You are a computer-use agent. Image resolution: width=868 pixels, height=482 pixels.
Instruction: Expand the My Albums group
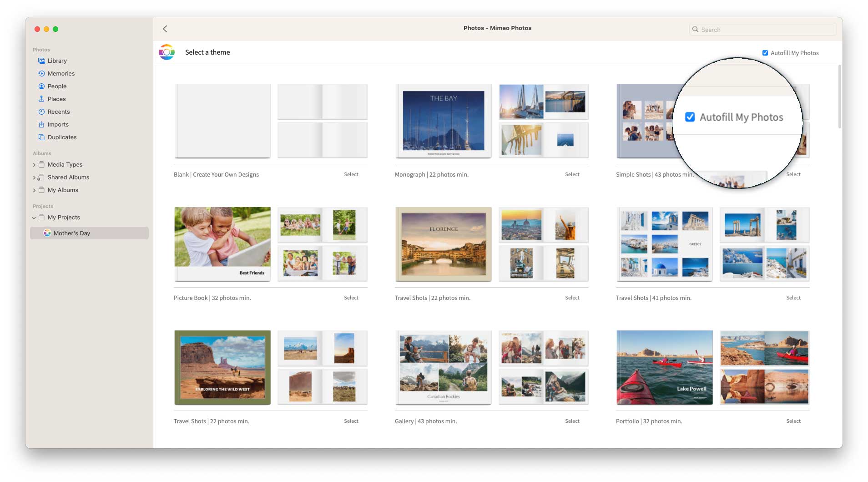click(x=34, y=190)
